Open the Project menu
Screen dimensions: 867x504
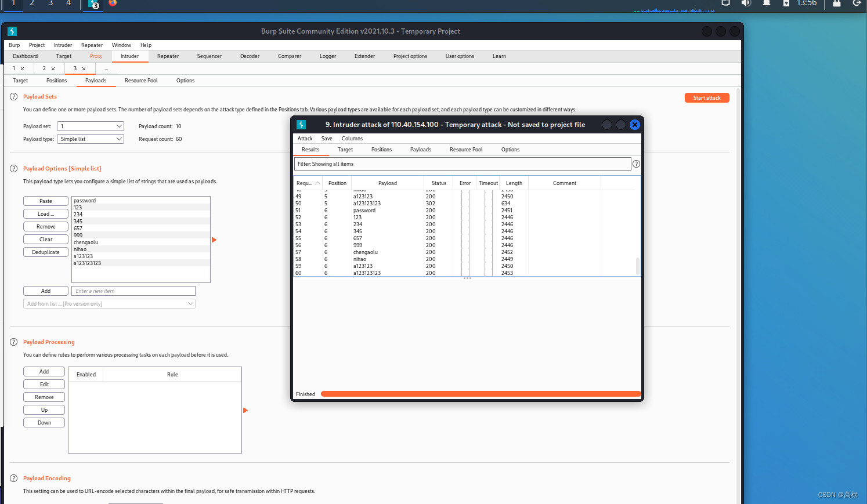click(37, 45)
